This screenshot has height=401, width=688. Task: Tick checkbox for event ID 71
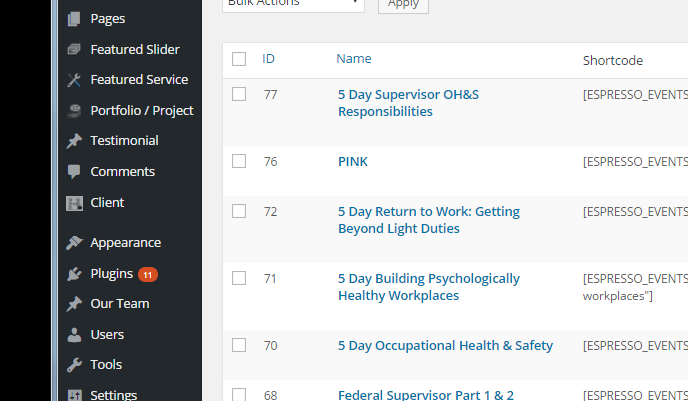pos(239,278)
